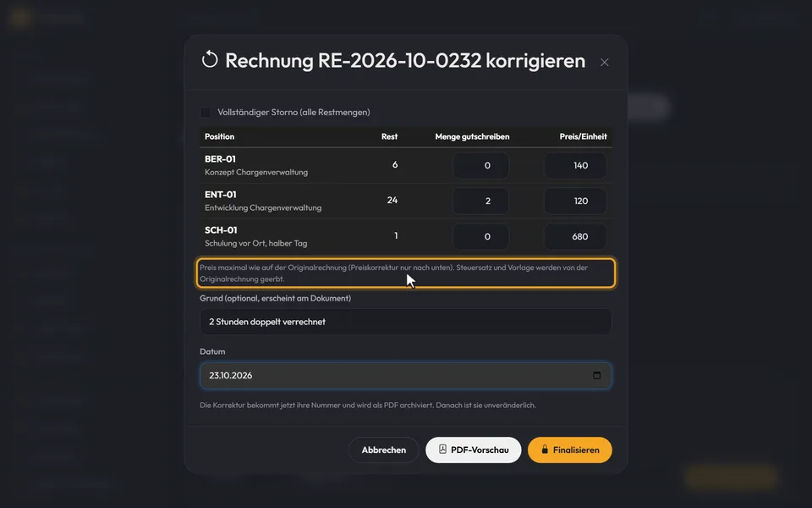812x508 pixels.
Task: Open the calendar picker icon in Datum
Action: tap(596, 375)
